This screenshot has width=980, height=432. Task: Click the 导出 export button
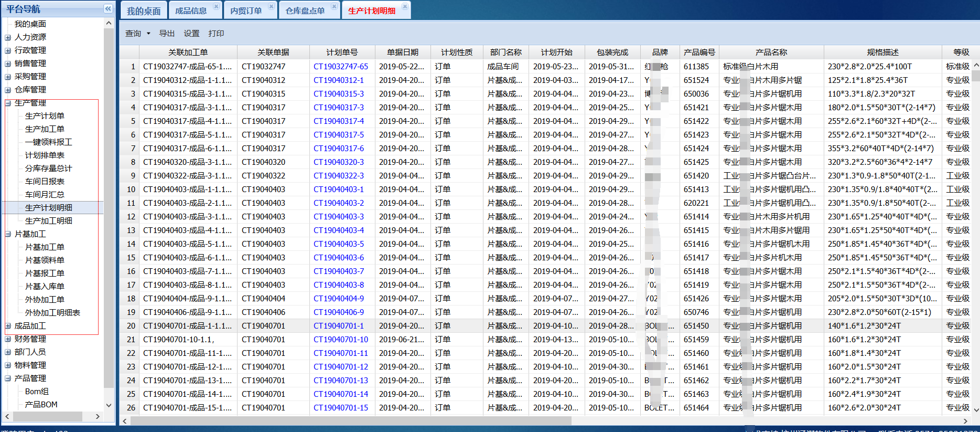(167, 34)
